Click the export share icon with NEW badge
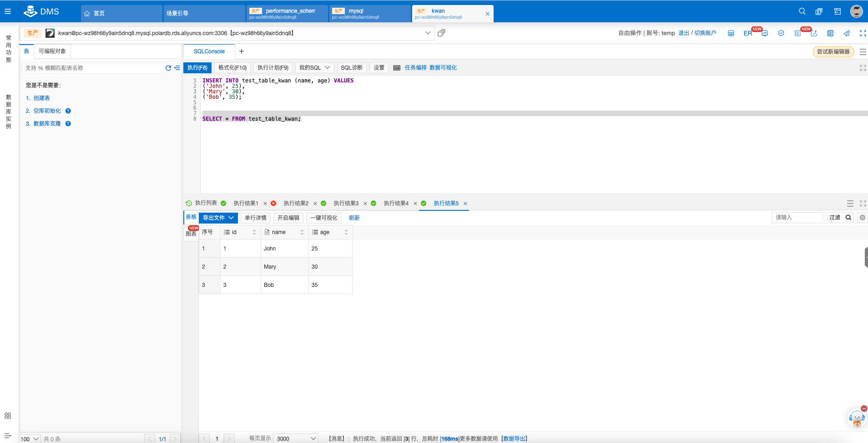Viewport: 868px width, 443px height. pyautogui.click(x=814, y=33)
